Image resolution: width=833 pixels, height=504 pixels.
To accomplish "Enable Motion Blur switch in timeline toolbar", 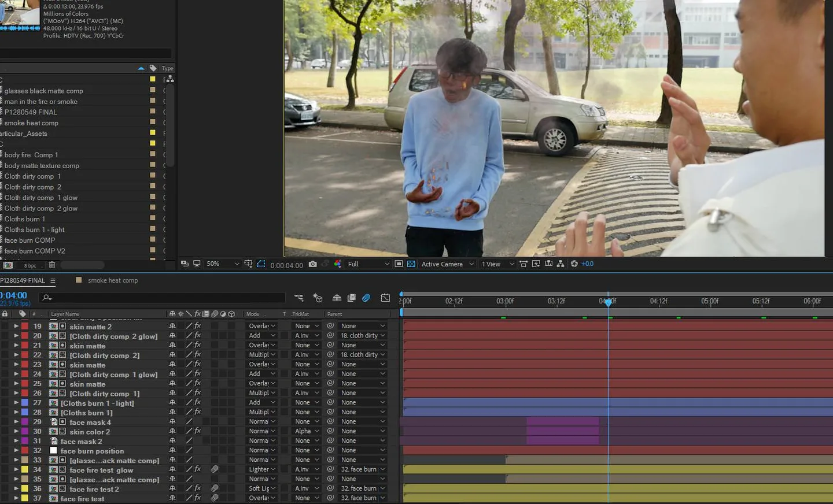I will (x=366, y=298).
